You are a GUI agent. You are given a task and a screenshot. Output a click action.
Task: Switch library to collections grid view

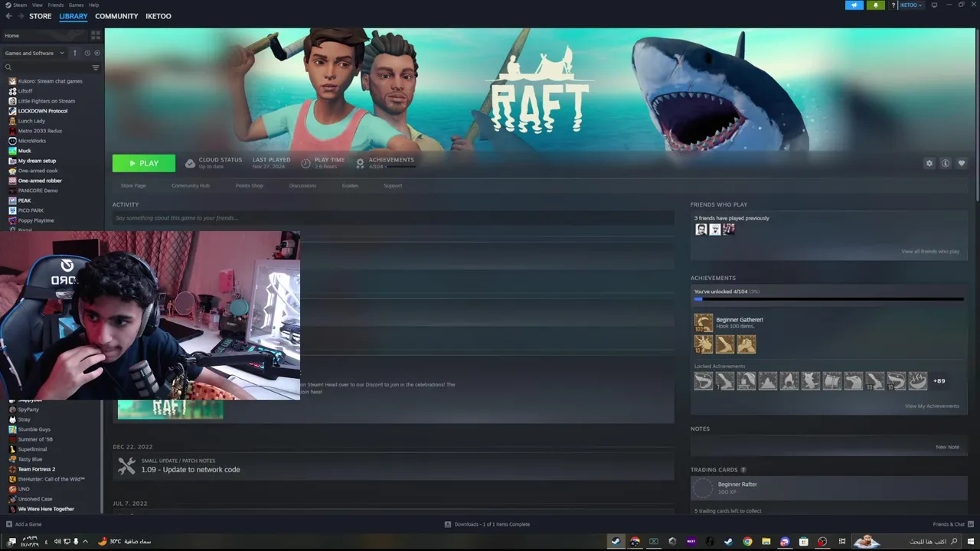tap(96, 35)
